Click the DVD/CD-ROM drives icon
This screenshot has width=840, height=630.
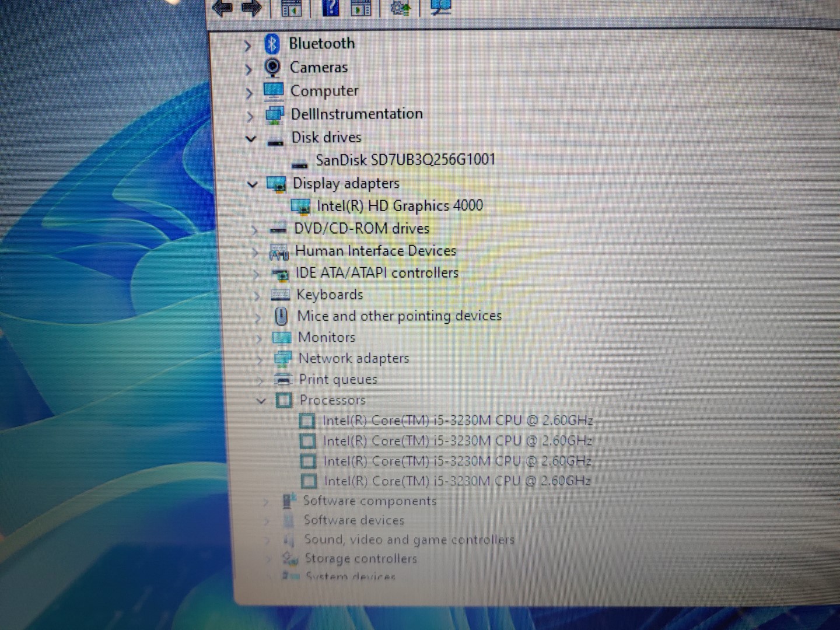(x=278, y=229)
